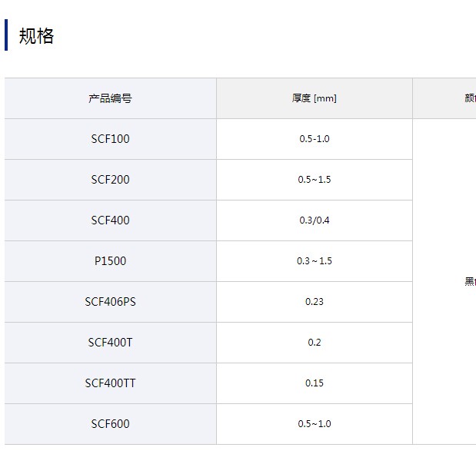This screenshot has width=476, height=454.
Task: Click the 0.5~1.5 thickness value
Action: tap(314, 180)
